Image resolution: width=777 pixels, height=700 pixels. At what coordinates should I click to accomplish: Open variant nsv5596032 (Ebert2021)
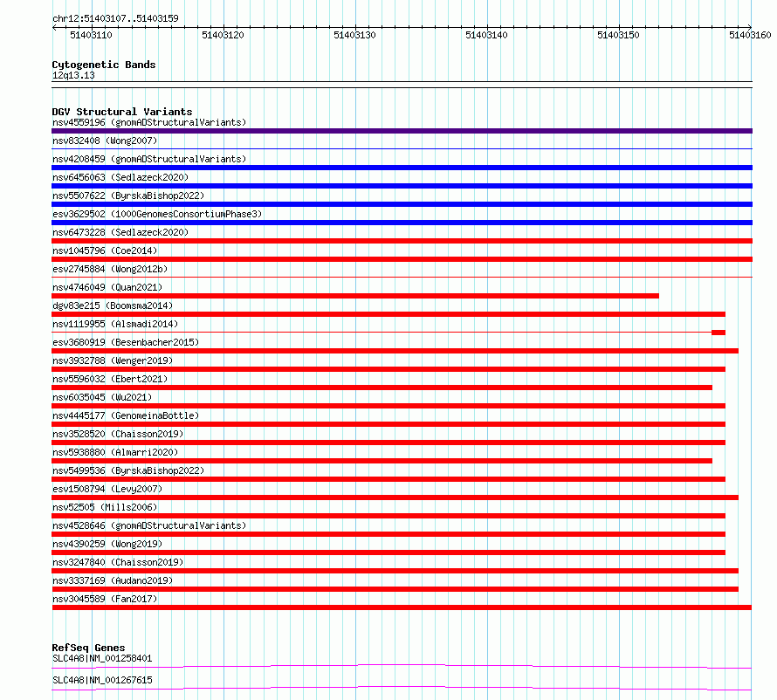110,379
